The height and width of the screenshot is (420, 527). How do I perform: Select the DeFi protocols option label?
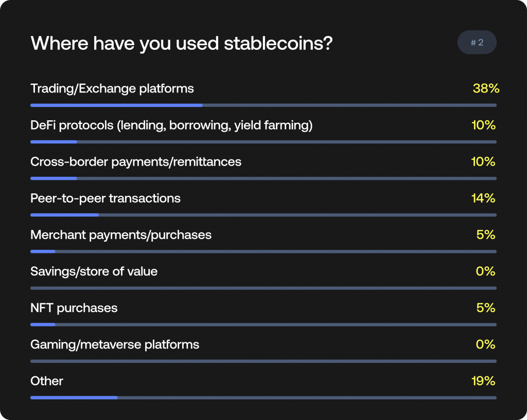[x=171, y=125]
